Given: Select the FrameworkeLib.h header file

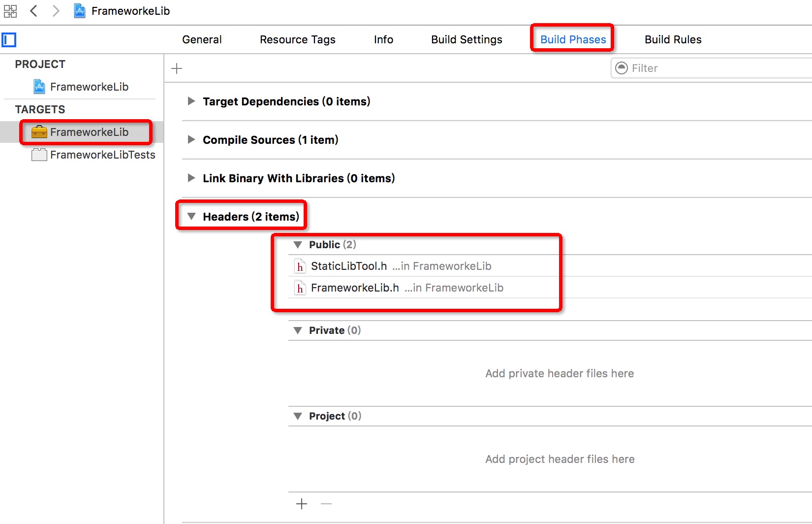Looking at the screenshot, I should (354, 288).
